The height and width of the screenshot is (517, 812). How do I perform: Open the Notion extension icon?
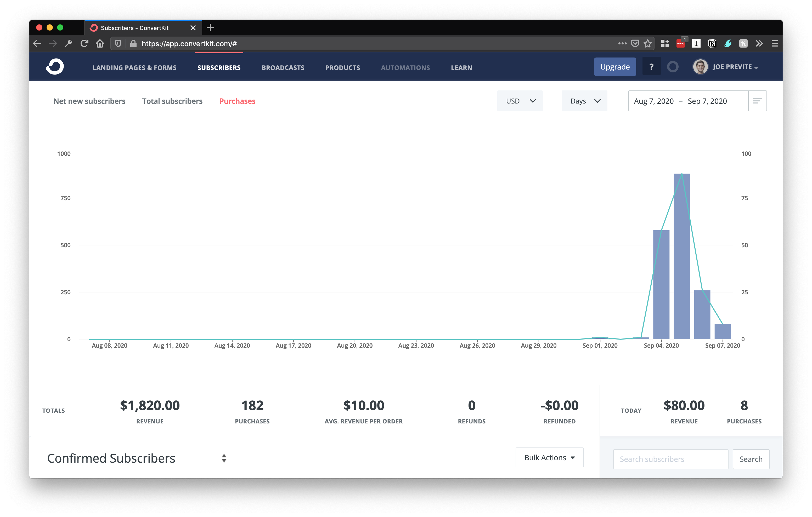click(712, 43)
